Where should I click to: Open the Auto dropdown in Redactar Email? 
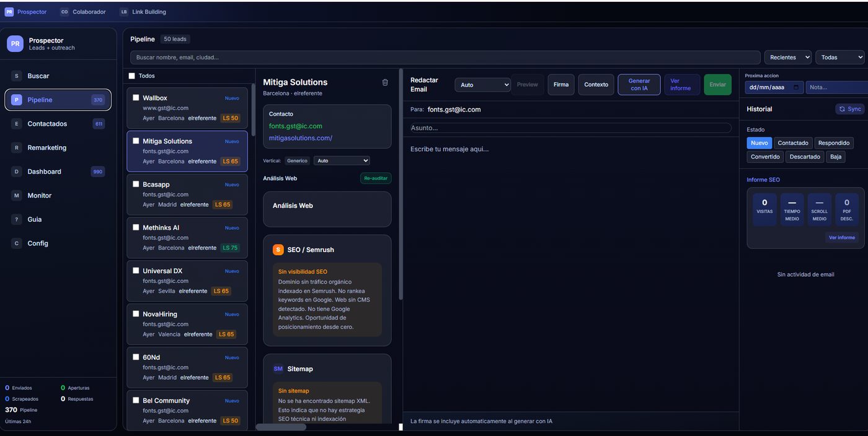tap(483, 85)
